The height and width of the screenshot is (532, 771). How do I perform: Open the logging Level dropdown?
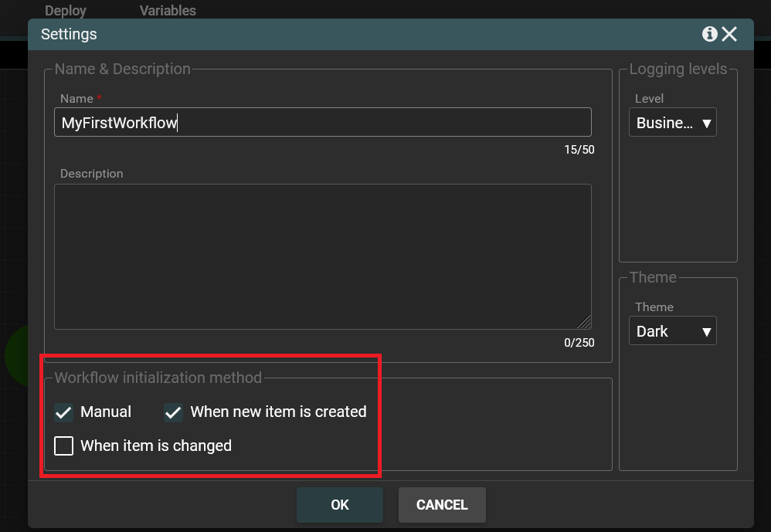pyautogui.click(x=672, y=123)
